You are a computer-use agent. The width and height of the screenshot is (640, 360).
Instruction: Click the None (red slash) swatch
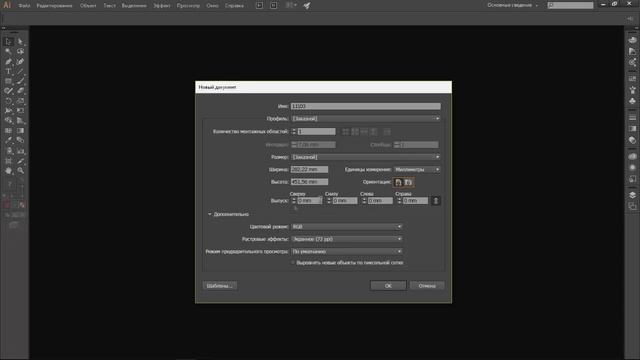pos(22,205)
